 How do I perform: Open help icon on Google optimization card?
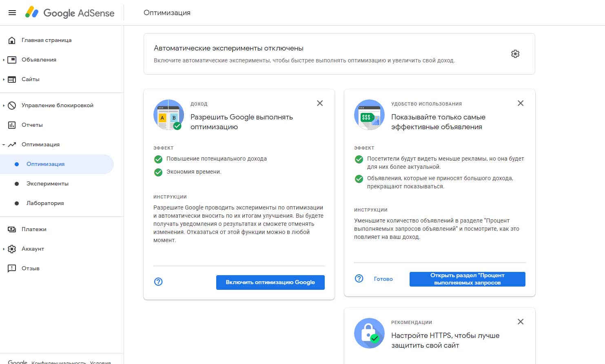[158, 281]
